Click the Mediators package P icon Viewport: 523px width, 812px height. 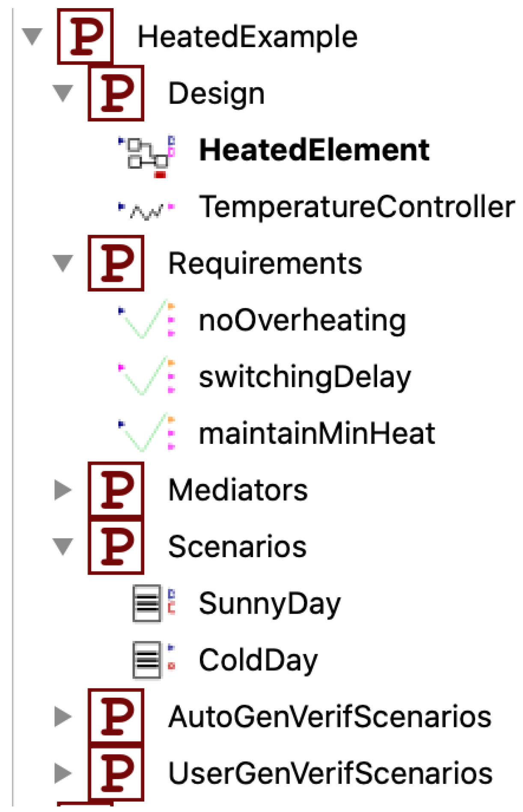pos(116,490)
